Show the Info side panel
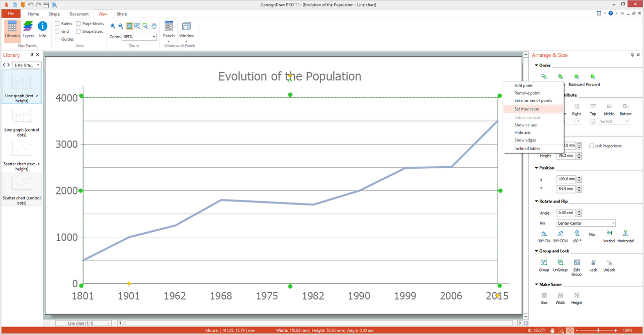This screenshot has width=644, height=335. (x=43, y=30)
